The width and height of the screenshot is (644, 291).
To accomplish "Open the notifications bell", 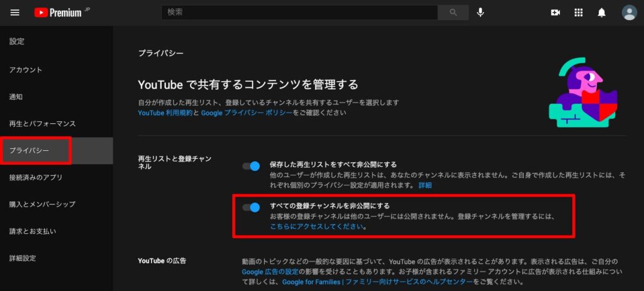I will pyautogui.click(x=602, y=13).
